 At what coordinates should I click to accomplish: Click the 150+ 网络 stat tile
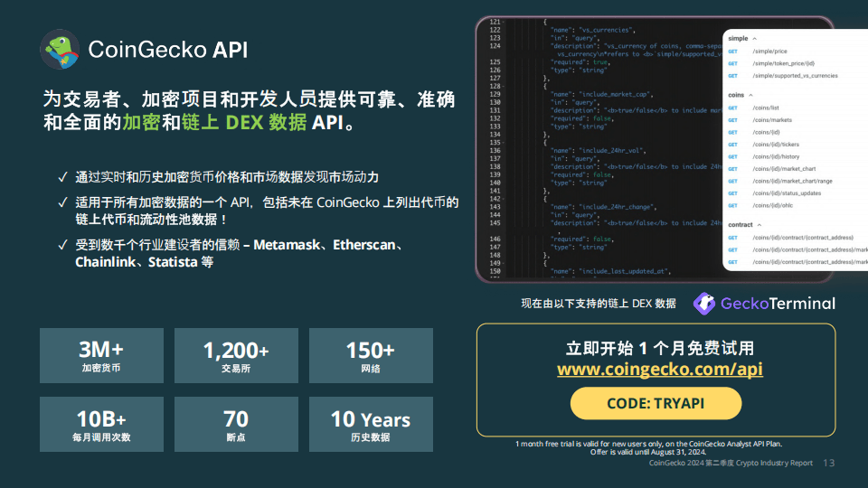pos(371,355)
